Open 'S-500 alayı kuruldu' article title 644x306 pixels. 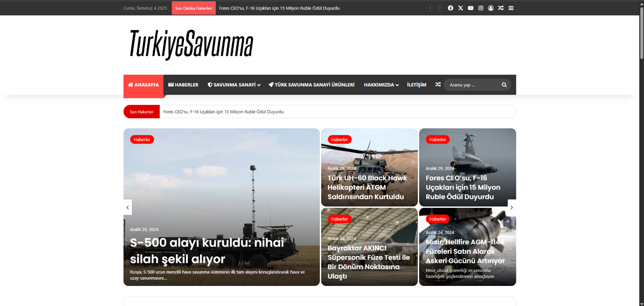(207, 251)
